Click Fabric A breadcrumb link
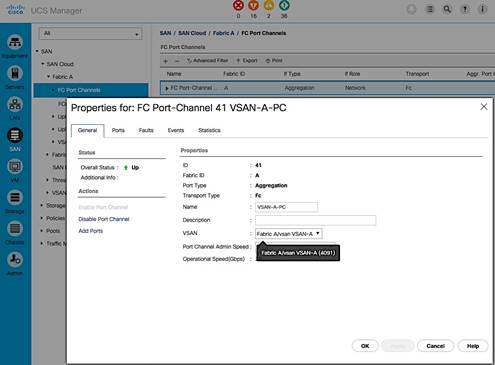Image resolution: width=495 pixels, height=365 pixels. point(224,33)
